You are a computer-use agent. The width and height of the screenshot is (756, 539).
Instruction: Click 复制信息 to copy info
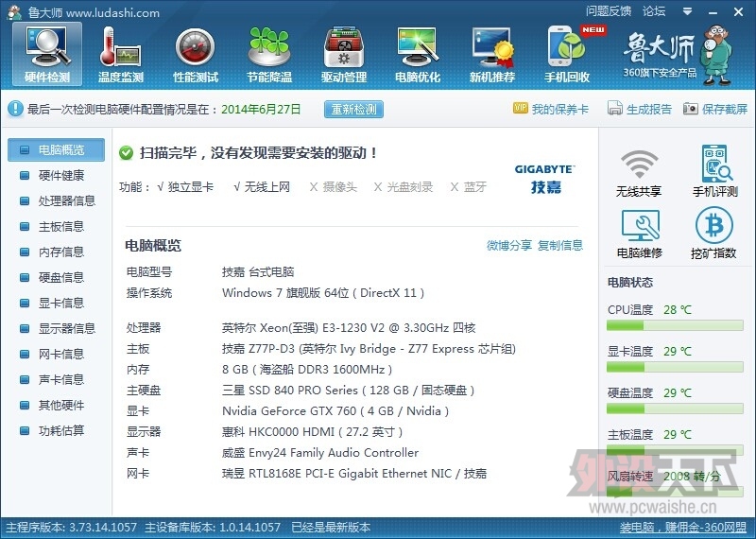(x=560, y=246)
